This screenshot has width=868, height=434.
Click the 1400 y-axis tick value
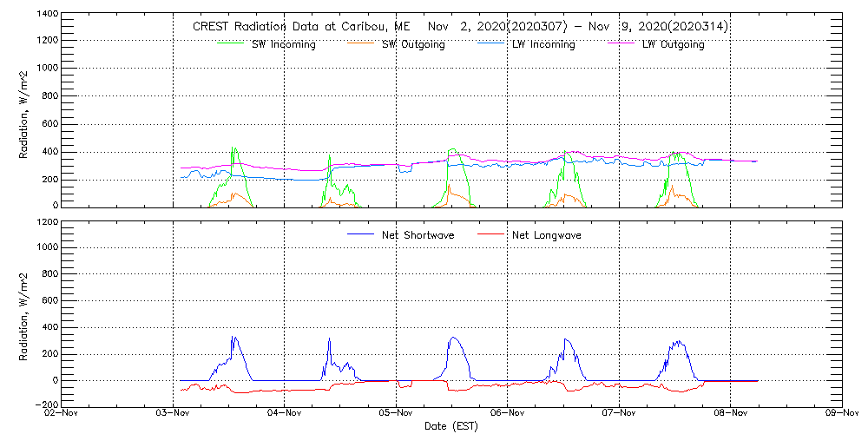click(x=47, y=16)
